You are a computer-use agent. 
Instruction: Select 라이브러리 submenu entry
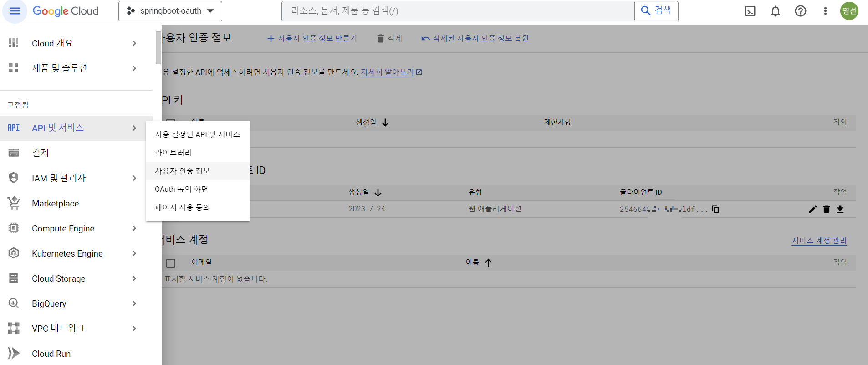point(197,153)
